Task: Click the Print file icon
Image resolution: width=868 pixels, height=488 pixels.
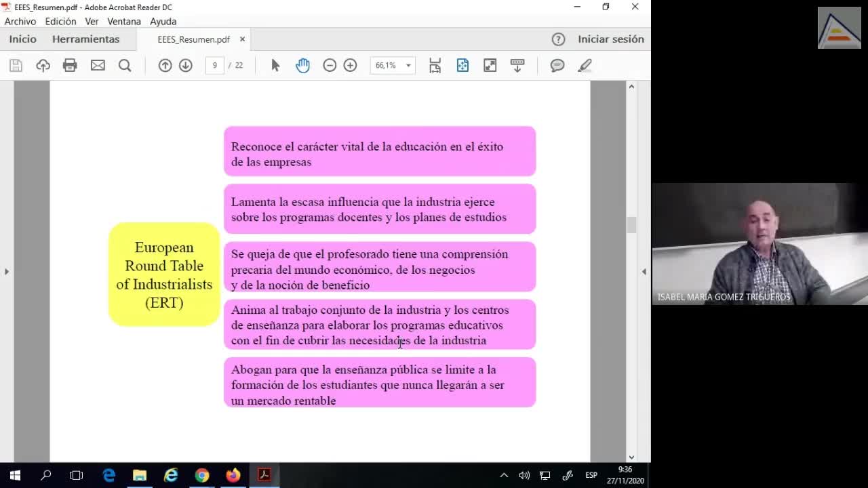Action: (x=70, y=65)
